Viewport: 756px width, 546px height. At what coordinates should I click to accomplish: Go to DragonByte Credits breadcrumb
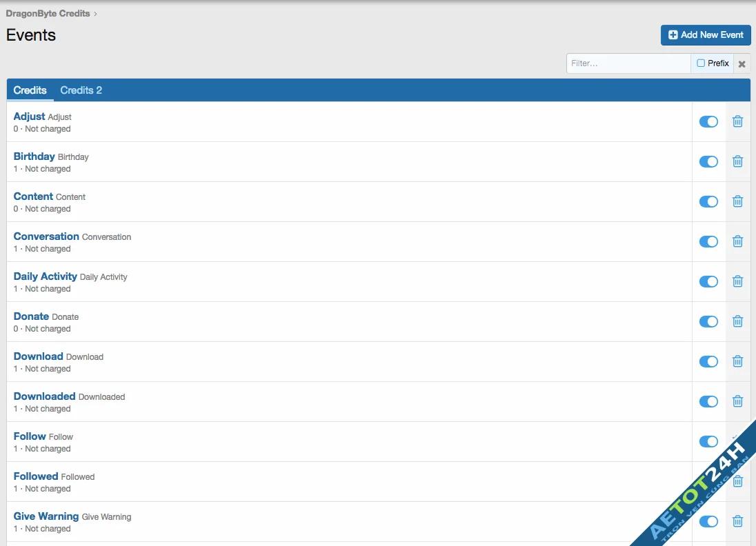coord(48,13)
